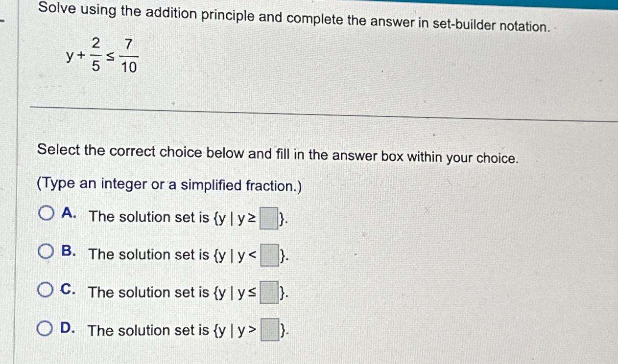Select radio button for choice C
The width and height of the screenshot is (618, 364).
point(47,290)
